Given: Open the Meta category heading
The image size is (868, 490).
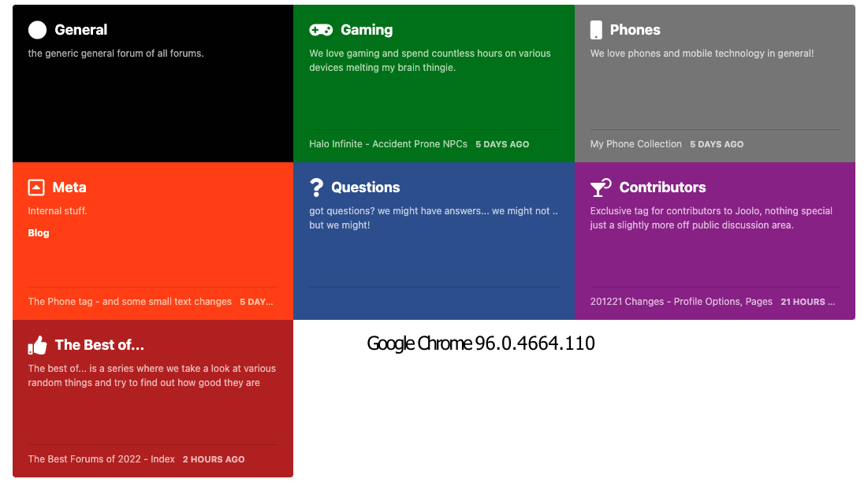Looking at the screenshot, I should pyautogui.click(x=69, y=187).
